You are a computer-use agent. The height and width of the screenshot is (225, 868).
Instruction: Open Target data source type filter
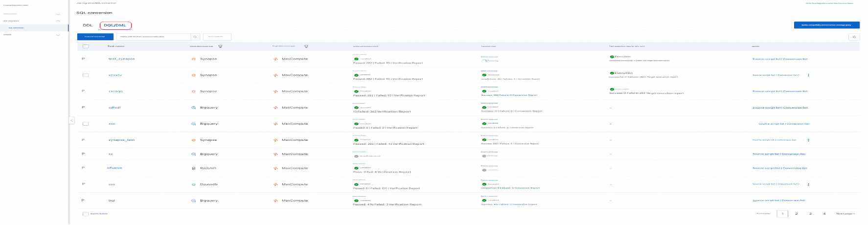[306, 46]
